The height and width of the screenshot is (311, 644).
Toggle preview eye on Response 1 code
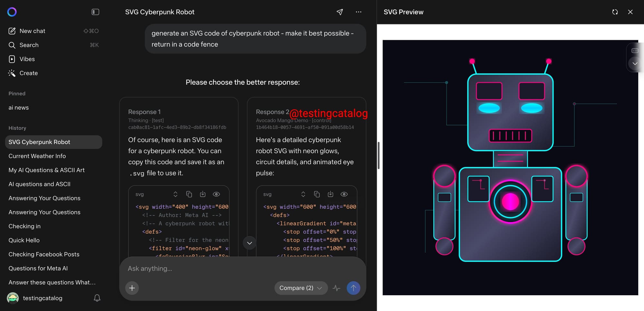pyautogui.click(x=216, y=194)
